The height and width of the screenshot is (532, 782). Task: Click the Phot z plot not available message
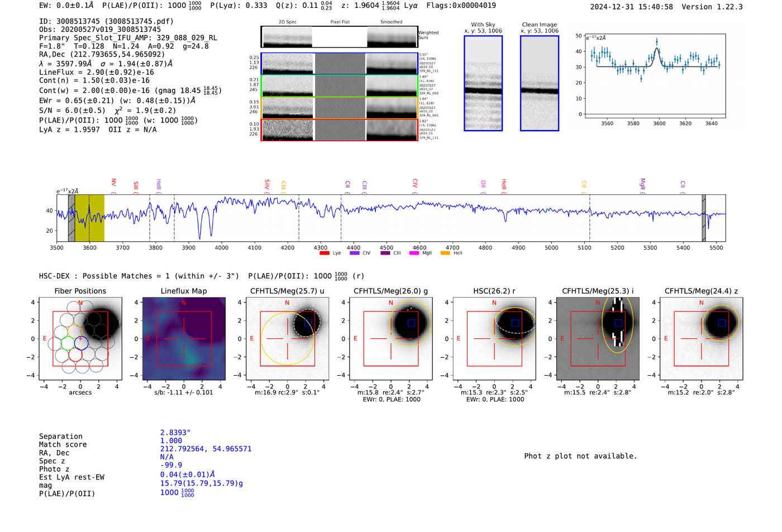pos(580,456)
